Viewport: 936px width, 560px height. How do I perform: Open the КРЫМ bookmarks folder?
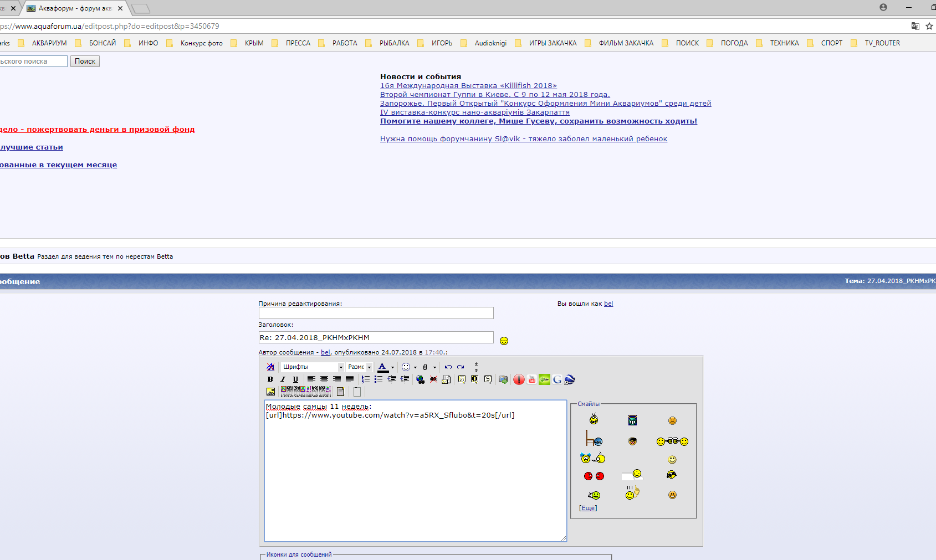(x=254, y=43)
